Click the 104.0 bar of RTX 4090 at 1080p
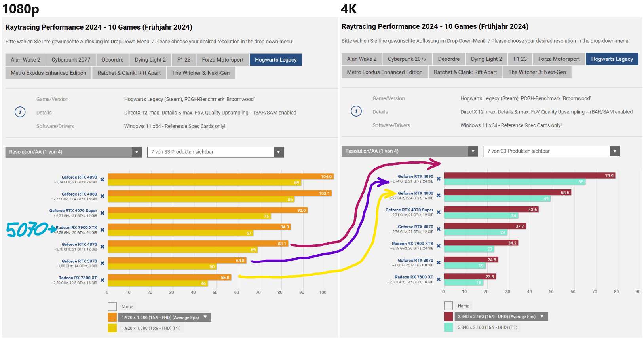 pos(221,177)
